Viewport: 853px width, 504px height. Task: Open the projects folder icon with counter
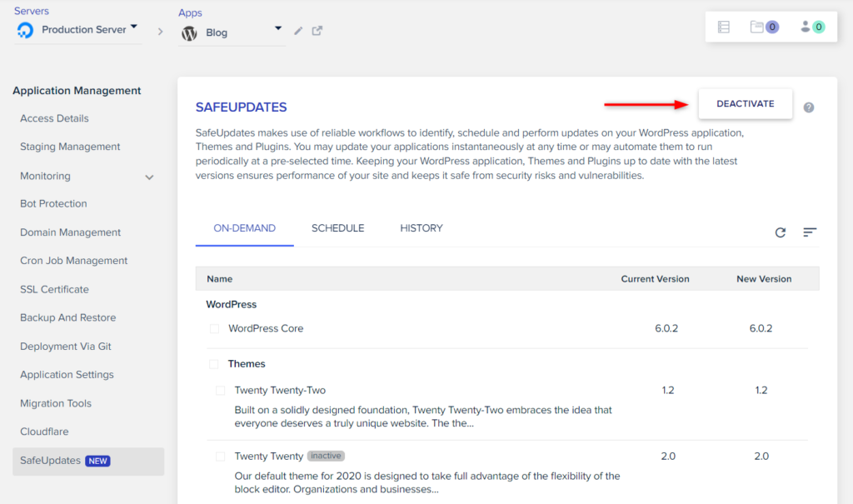click(763, 27)
